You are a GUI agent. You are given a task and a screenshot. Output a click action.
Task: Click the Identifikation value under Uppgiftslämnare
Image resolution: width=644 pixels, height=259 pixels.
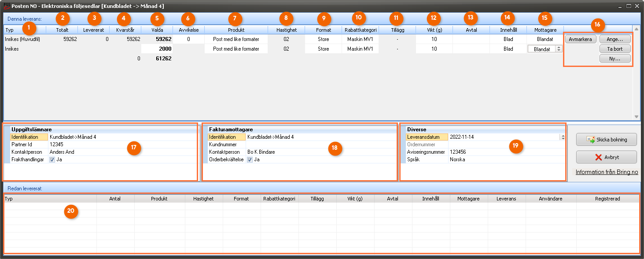(122, 137)
